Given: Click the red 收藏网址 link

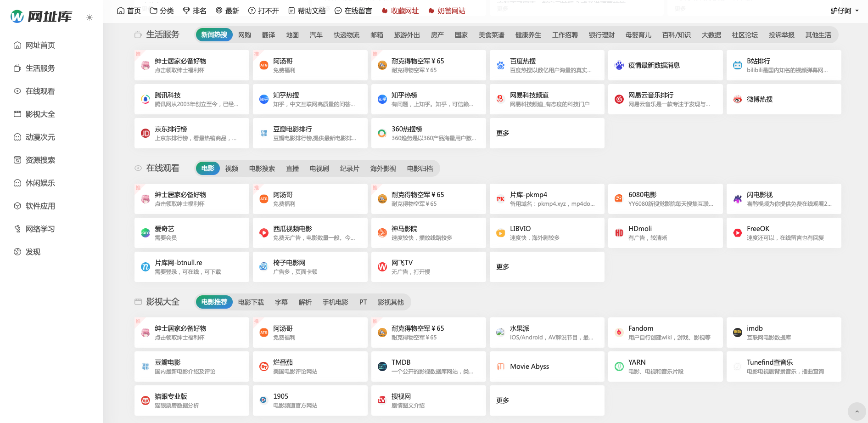Looking at the screenshot, I should 400,11.
